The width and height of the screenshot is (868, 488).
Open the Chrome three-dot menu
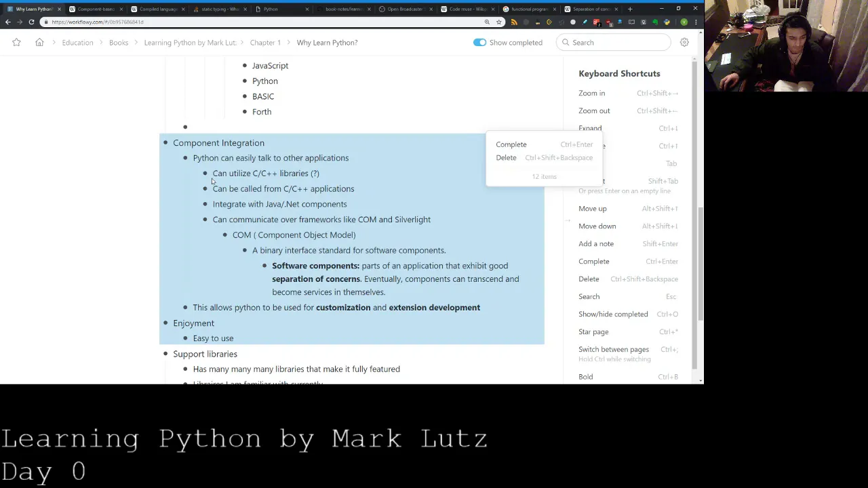click(696, 22)
